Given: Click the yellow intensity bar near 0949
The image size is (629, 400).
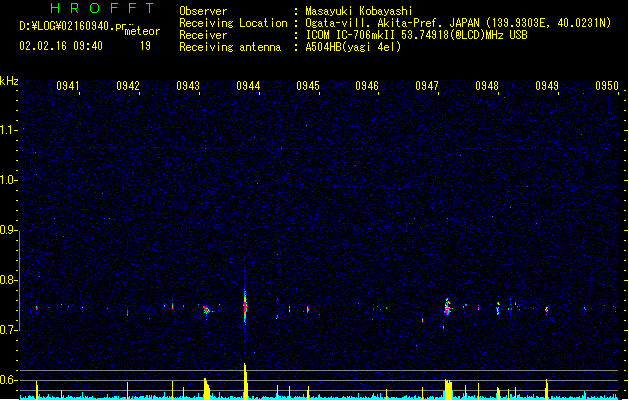Looking at the screenshot, I should pyautogui.click(x=546, y=389).
